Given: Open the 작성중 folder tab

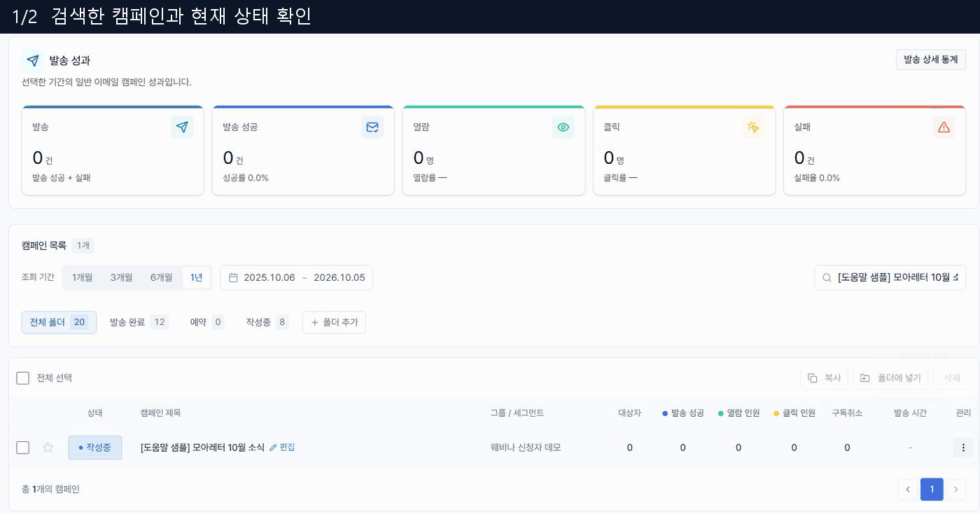Looking at the screenshot, I should pyautogui.click(x=267, y=322).
